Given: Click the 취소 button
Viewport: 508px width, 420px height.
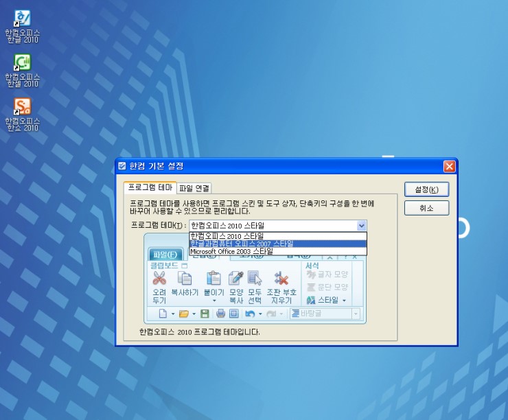Looking at the screenshot, I should click(x=427, y=208).
